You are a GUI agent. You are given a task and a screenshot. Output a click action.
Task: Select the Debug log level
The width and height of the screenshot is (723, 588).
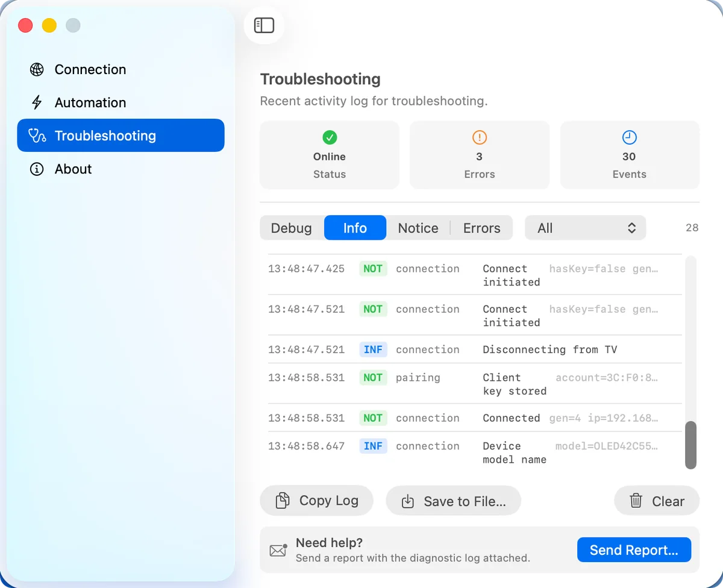[x=292, y=228]
